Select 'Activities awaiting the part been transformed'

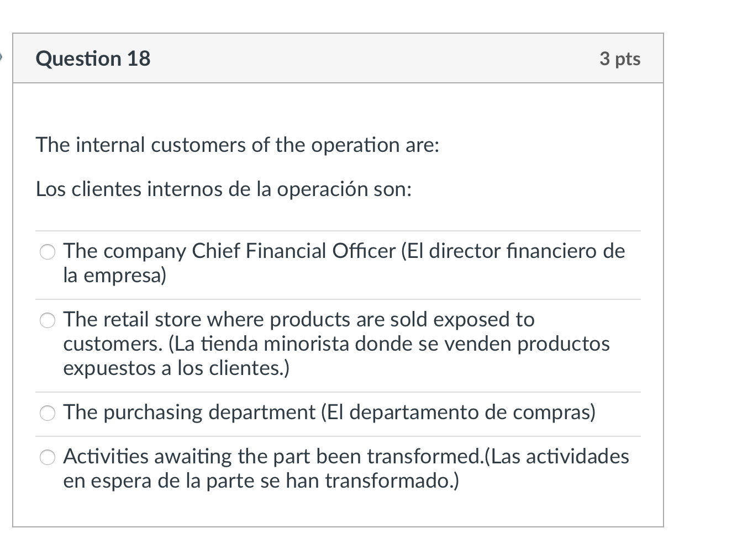click(48, 457)
